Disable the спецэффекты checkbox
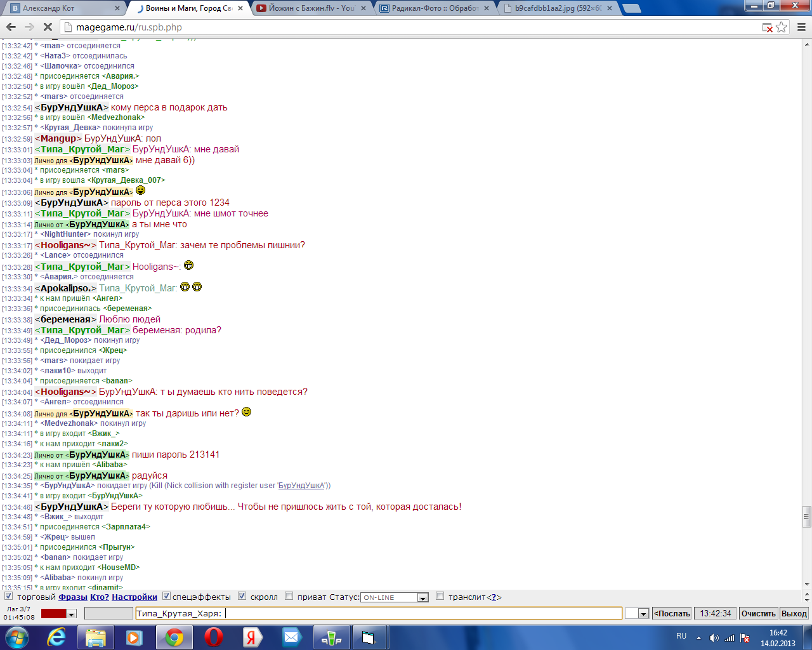This screenshot has height=650, width=812. (166, 596)
